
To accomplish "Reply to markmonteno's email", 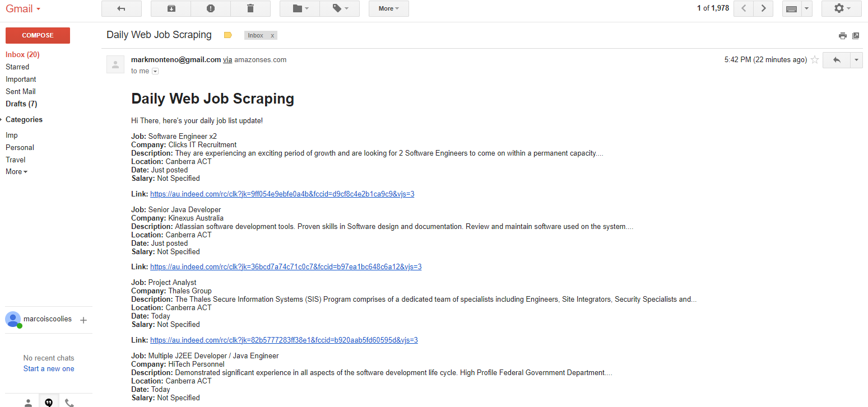I will [x=836, y=60].
